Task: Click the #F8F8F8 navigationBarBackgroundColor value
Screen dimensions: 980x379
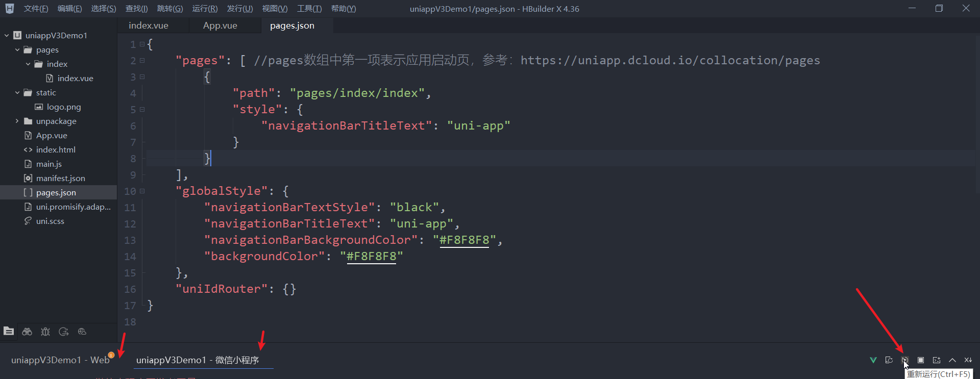Action: click(464, 240)
